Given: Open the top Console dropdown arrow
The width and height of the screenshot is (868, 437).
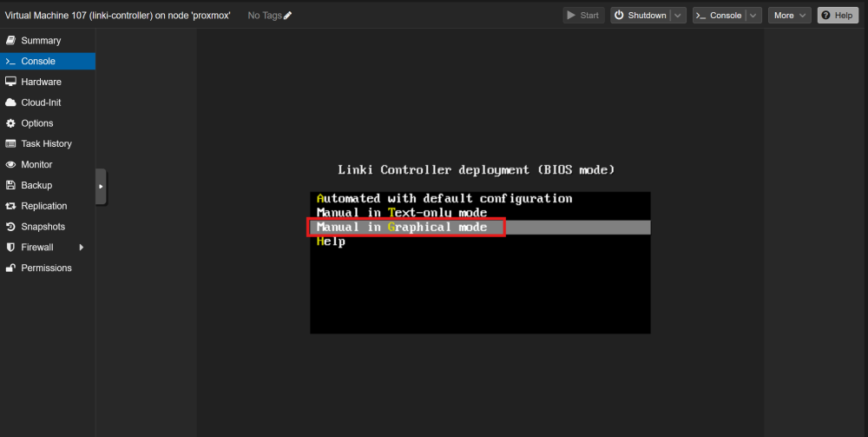Looking at the screenshot, I should (753, 16).
